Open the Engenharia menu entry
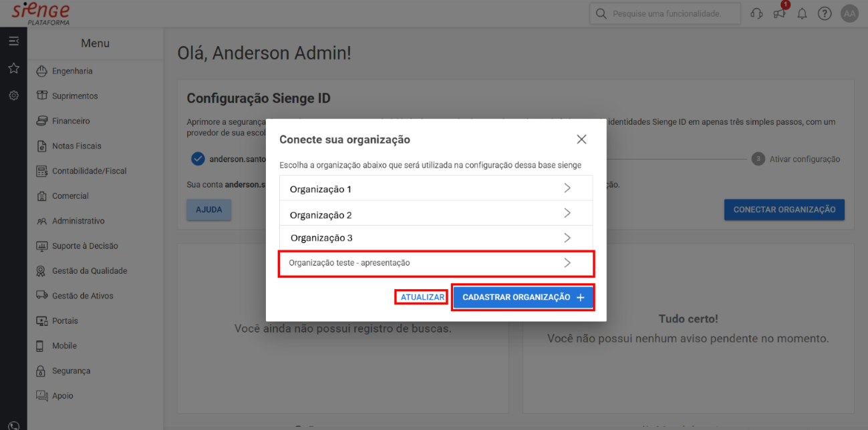Screen dimensions: 868x430 (74, 71)
